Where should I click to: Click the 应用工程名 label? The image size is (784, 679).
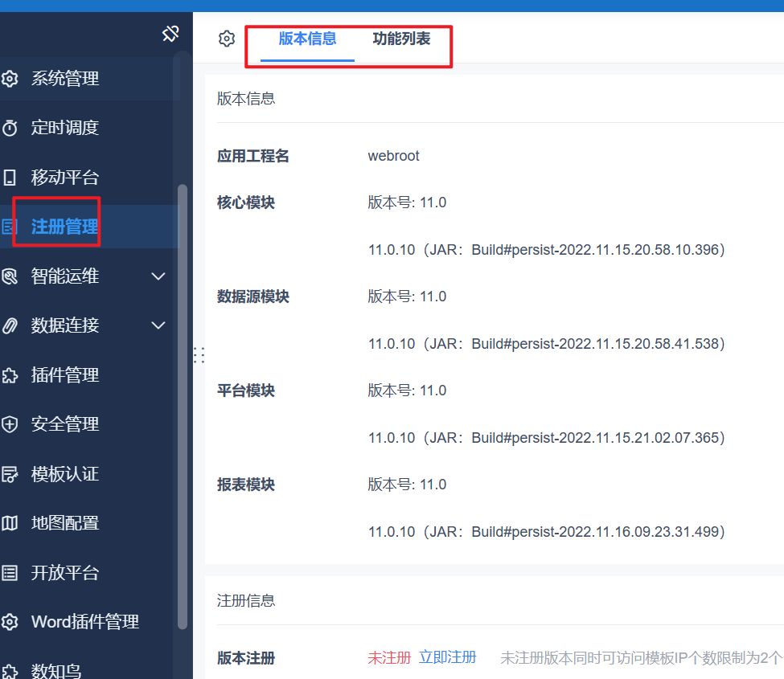(253, 156)
